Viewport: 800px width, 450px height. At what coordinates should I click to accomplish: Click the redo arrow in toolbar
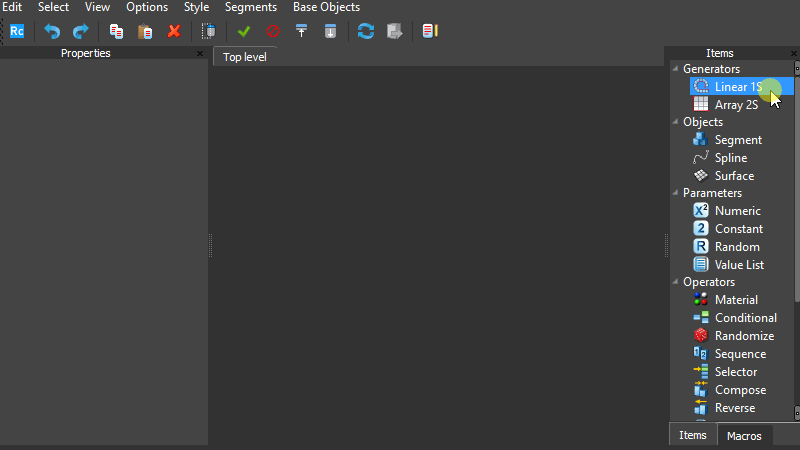81,31
